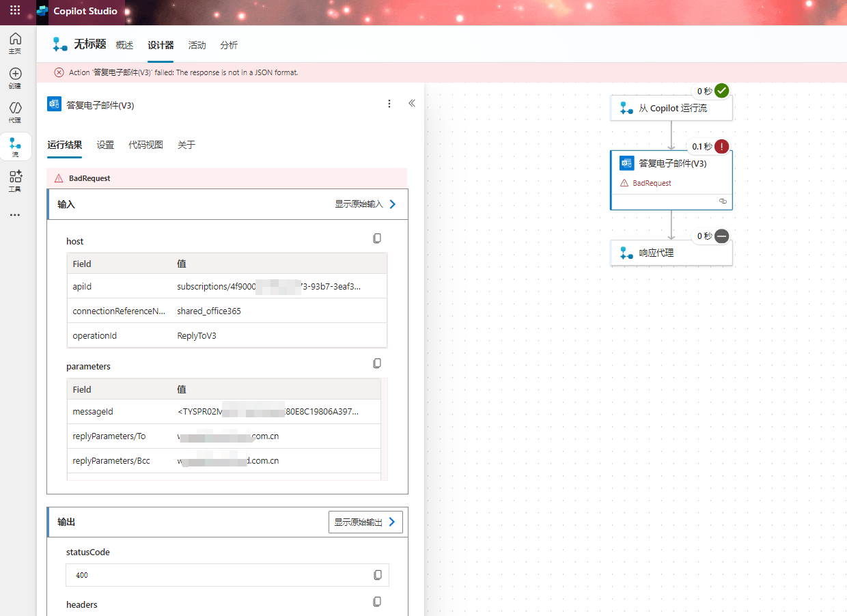
Task: Select 响应代理 node on canvas
Action: pyautogui.click(x=671, y=253)
